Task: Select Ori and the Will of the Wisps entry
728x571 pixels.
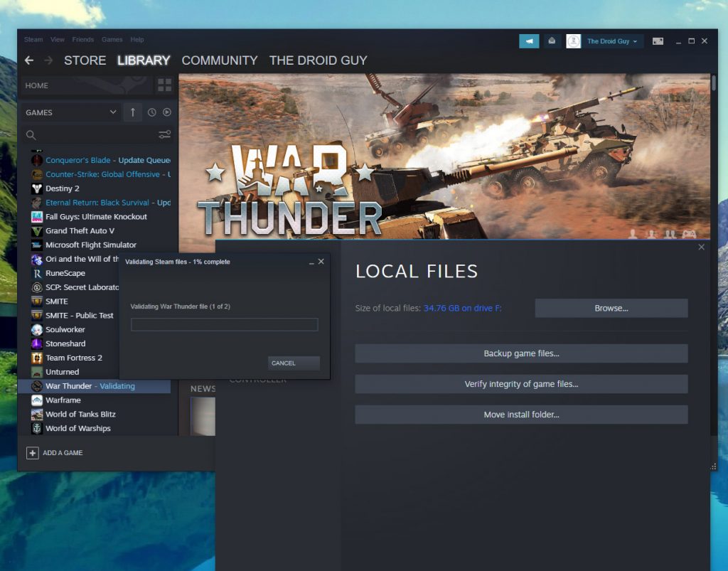Action: pyautogui.click(x=70, y=259)
